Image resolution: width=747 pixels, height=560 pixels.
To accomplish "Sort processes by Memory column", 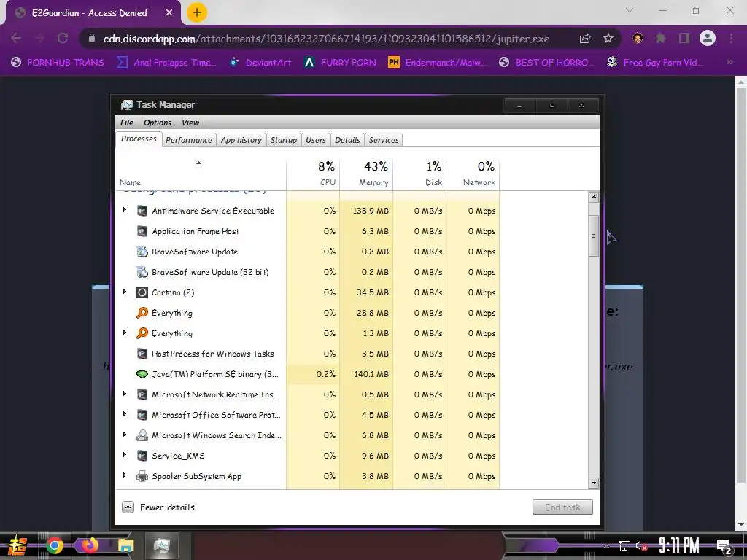I will pos(366,174).
